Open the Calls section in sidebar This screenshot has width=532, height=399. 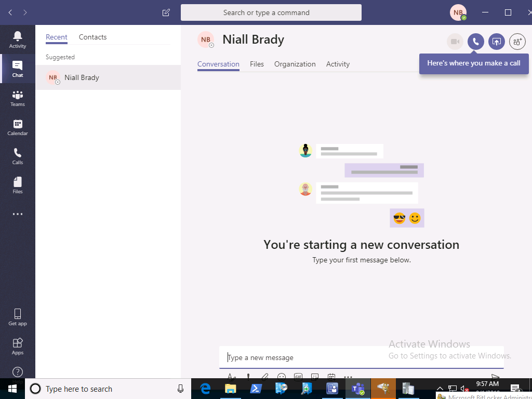pyautogui.click(x=17, y=156)
